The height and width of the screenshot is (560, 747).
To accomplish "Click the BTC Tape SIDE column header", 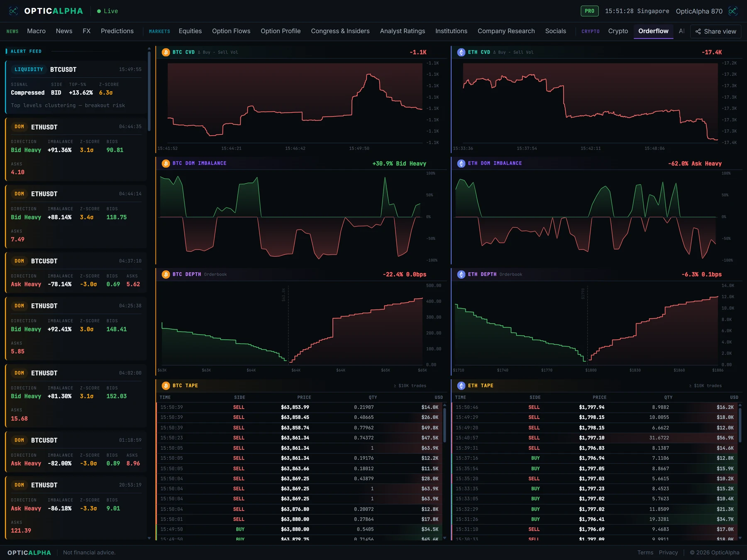I will click(x=239, y=397).
